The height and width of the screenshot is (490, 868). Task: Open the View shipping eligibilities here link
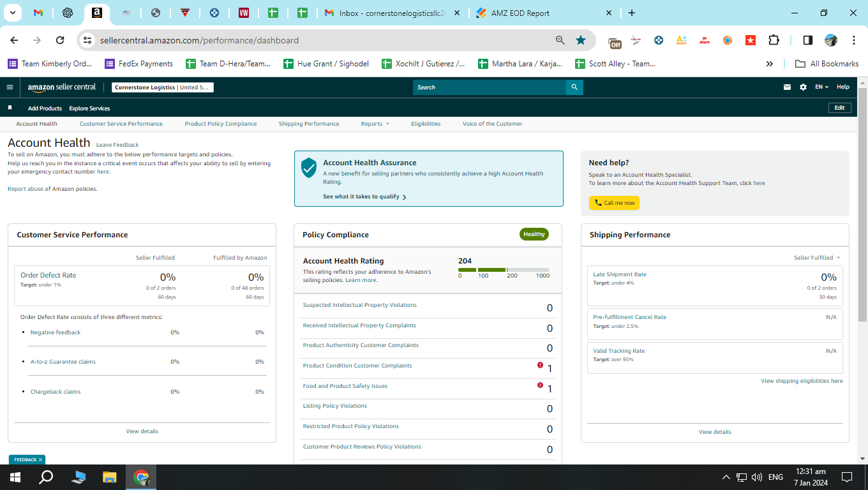(802, 381)
